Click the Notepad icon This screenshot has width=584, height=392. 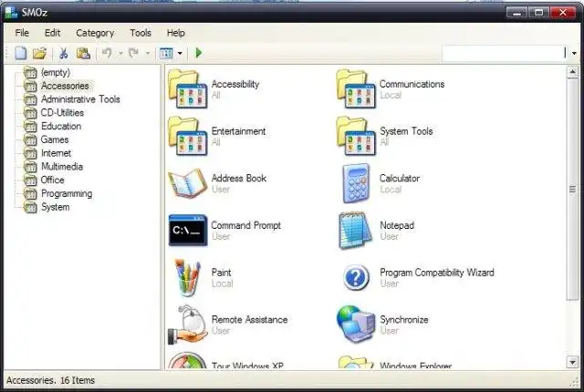point(355,231)
